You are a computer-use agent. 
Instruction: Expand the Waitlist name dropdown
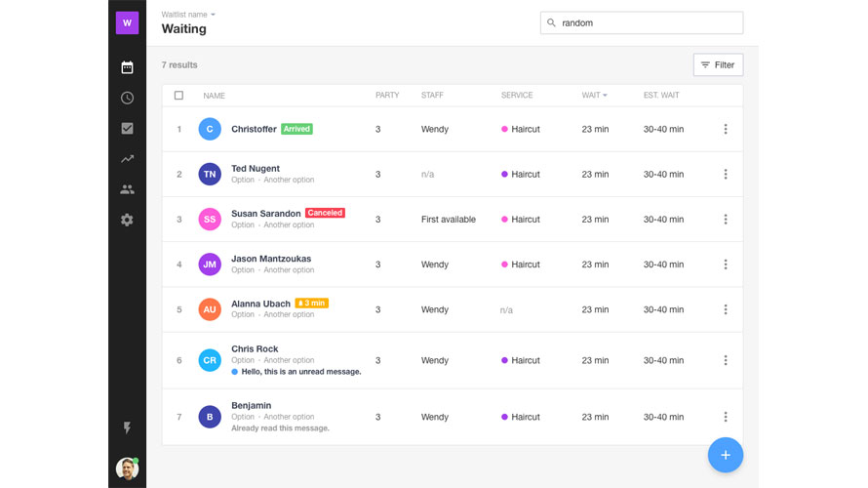[189, 15]
